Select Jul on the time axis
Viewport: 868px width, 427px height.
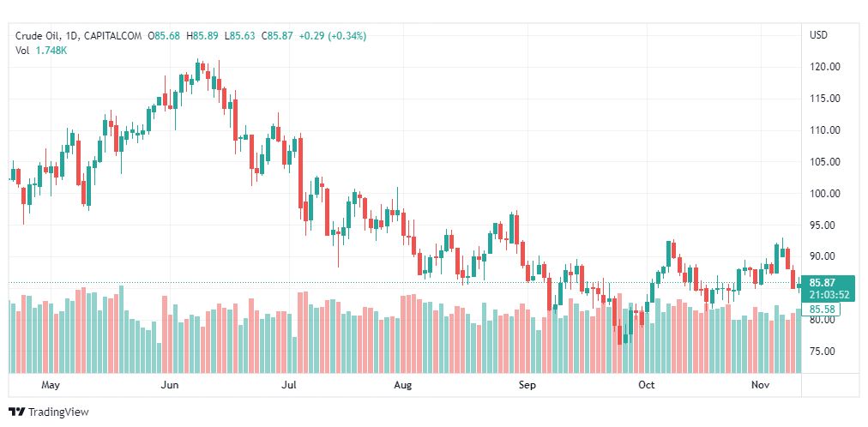pyautogui.click(x=288, y=385)
